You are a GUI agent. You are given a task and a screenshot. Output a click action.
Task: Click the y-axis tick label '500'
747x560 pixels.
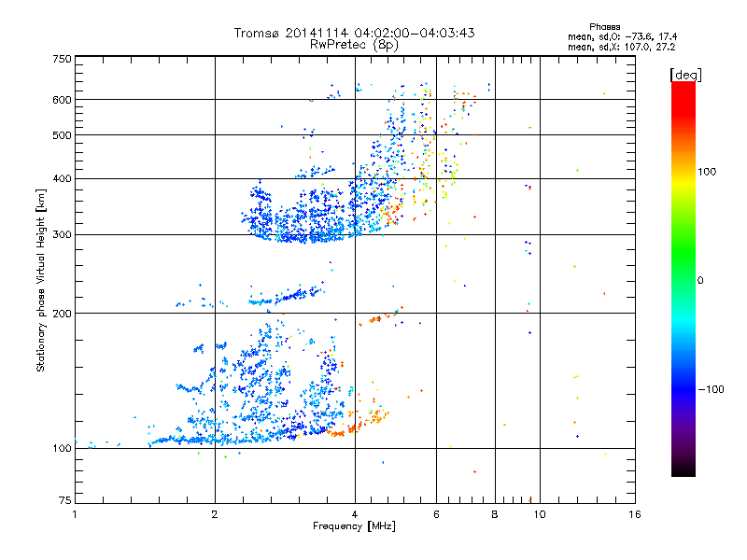(62, 135)
